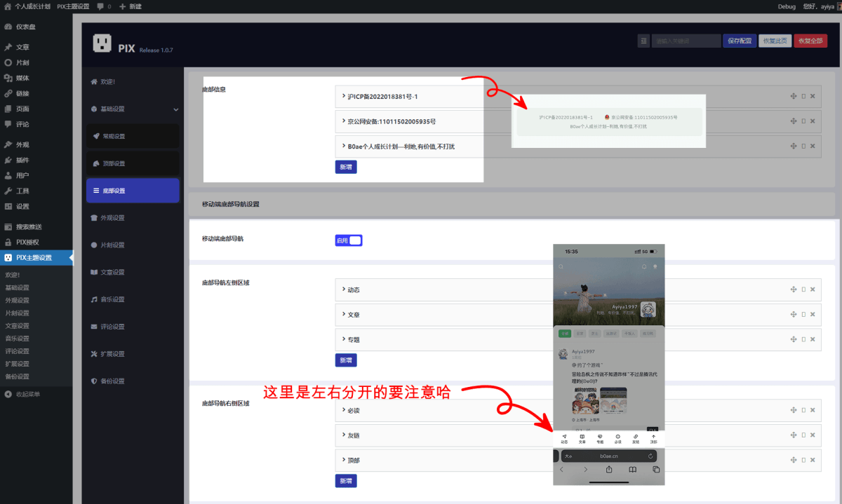Delete the 沪ICP备2022018381号-1 footer entry
Viewport: 842px width, 504px height.
813,96
